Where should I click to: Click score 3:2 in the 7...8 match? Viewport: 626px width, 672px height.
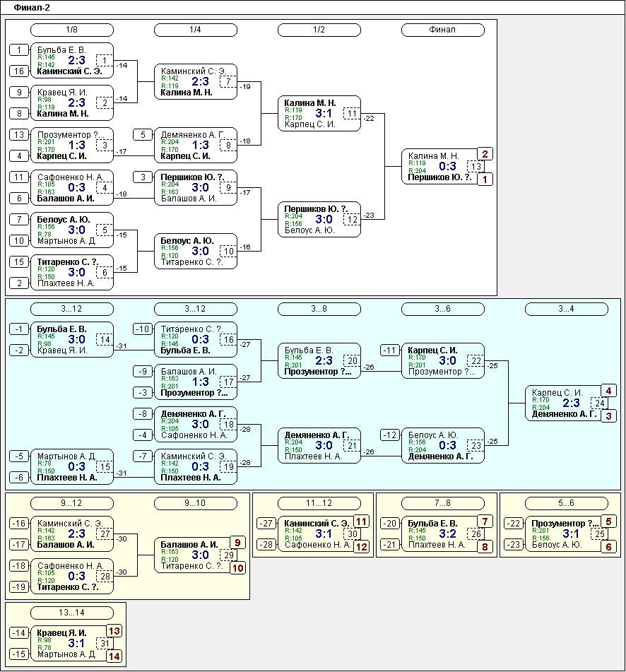coord(447,534)
